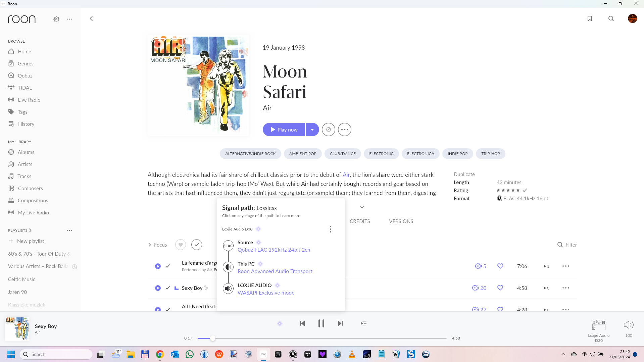
Task: Click the LOXJIE AUDIO speaker icon
Action: click(228, 289)
